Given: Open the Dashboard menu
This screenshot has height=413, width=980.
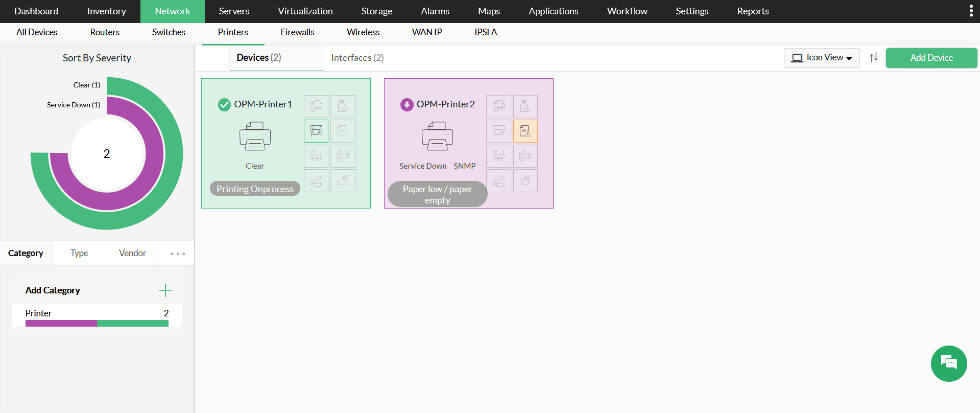Looking at the screenshot, I should 36,11.
